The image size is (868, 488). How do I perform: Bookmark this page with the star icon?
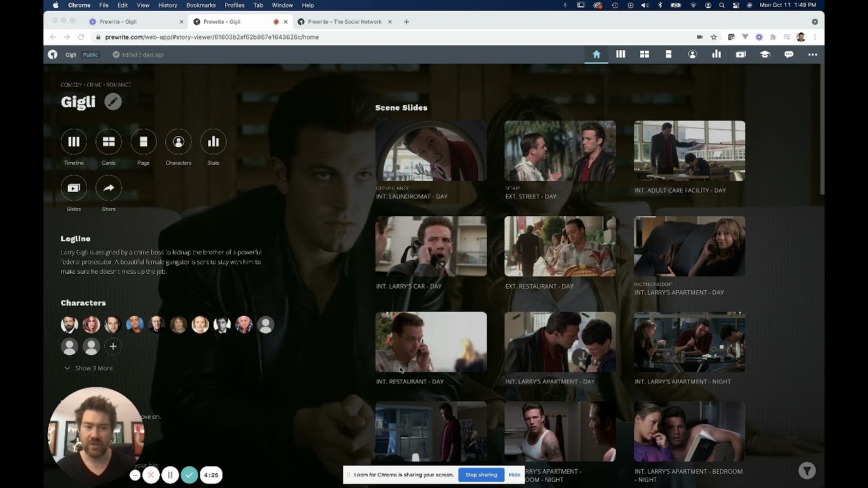click(714, 37)
